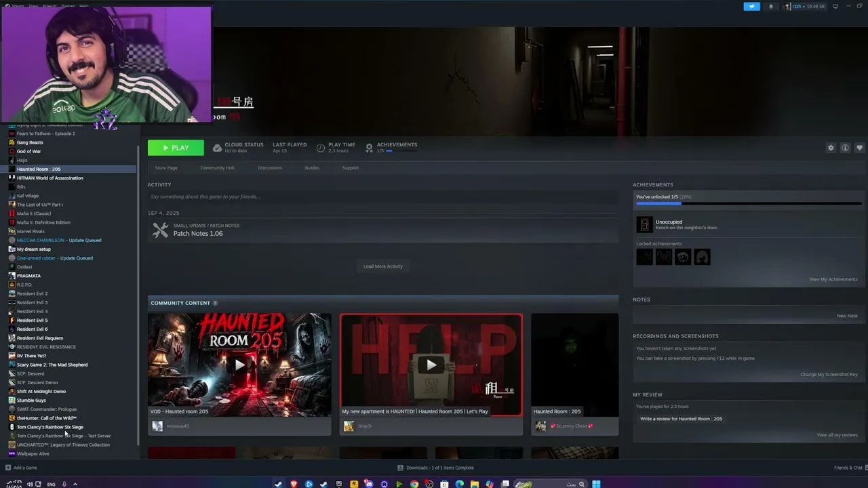Select Gang Beasts in the library list
The image size is (868, 488).
click(30, 142)
